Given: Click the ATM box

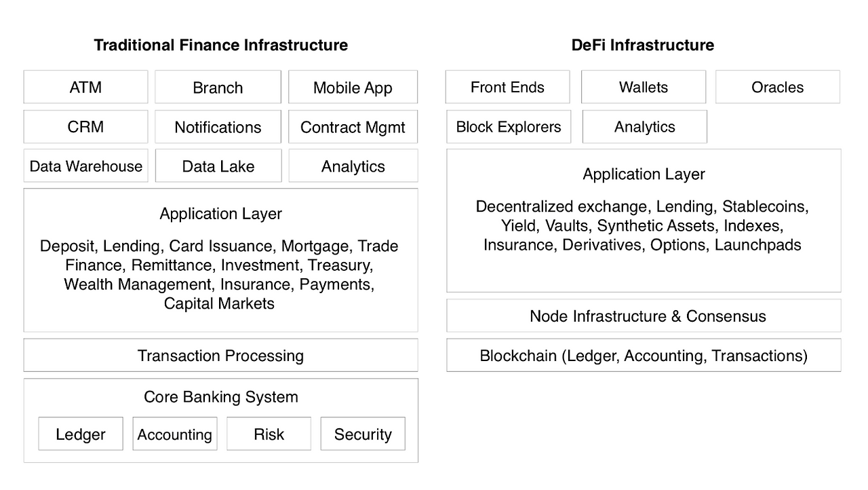Looking at the screenshot, I should [x=85, y=87].
